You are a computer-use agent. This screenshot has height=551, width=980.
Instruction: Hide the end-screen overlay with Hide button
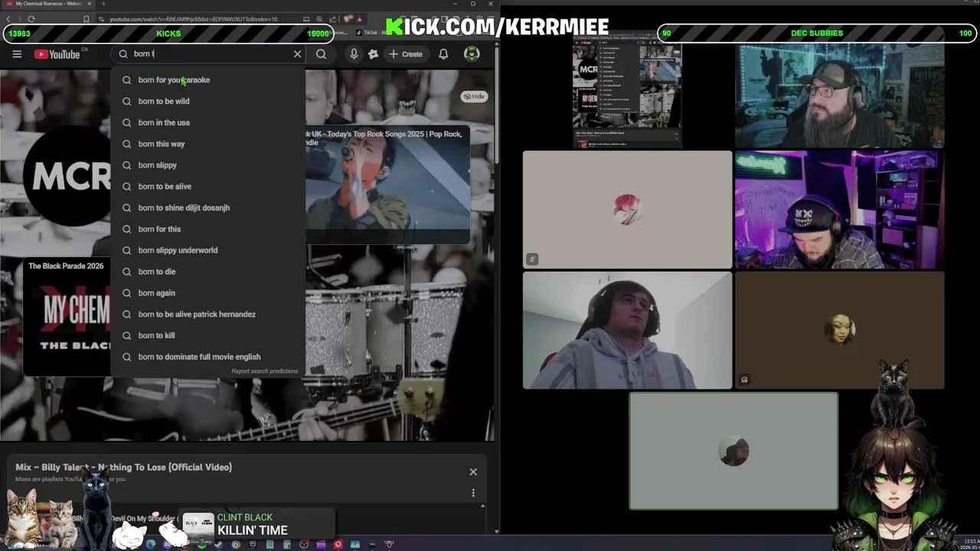tap(474, 96)
